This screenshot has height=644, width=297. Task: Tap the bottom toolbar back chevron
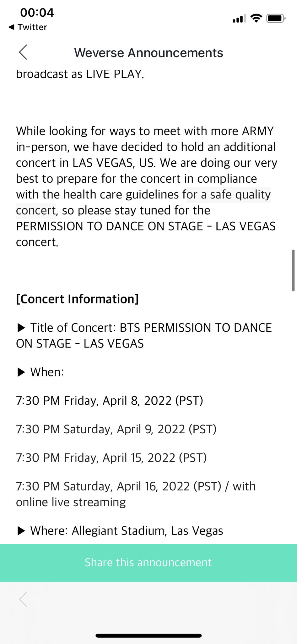pyautogui.click(x=23, y=599)
